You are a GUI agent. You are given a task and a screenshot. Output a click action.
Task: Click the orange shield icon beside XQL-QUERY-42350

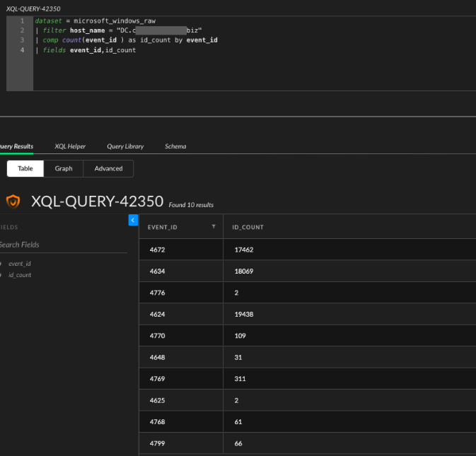[13, 201]
